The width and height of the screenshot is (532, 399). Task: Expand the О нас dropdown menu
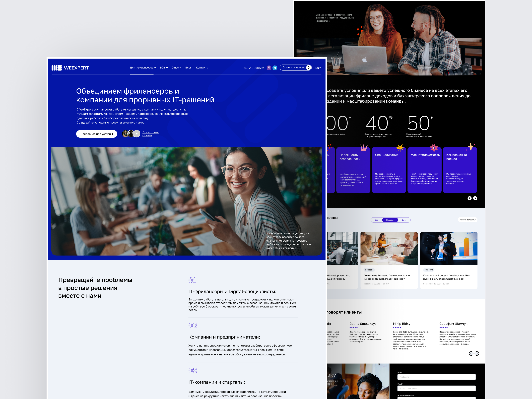177,68
